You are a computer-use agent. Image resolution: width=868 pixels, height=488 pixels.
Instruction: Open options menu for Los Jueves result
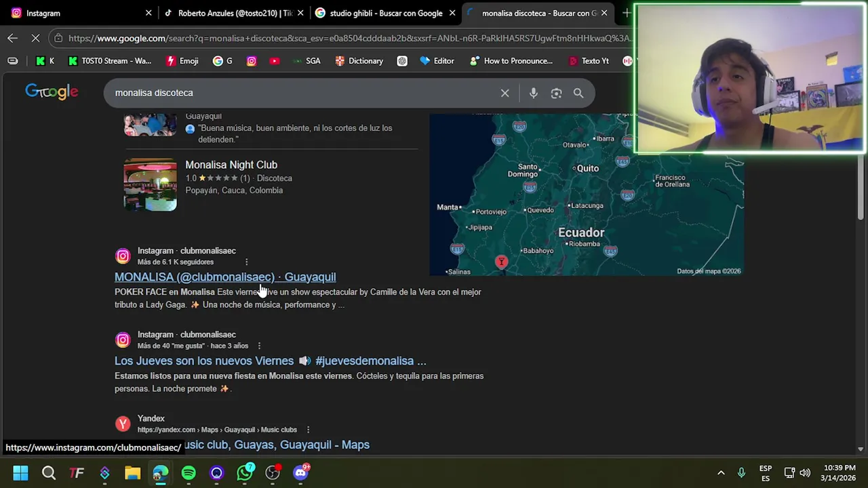click(258, 346)
